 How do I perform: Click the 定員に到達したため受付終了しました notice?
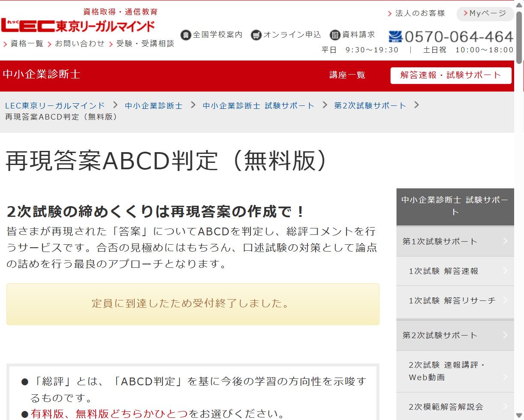pos(193,304)
